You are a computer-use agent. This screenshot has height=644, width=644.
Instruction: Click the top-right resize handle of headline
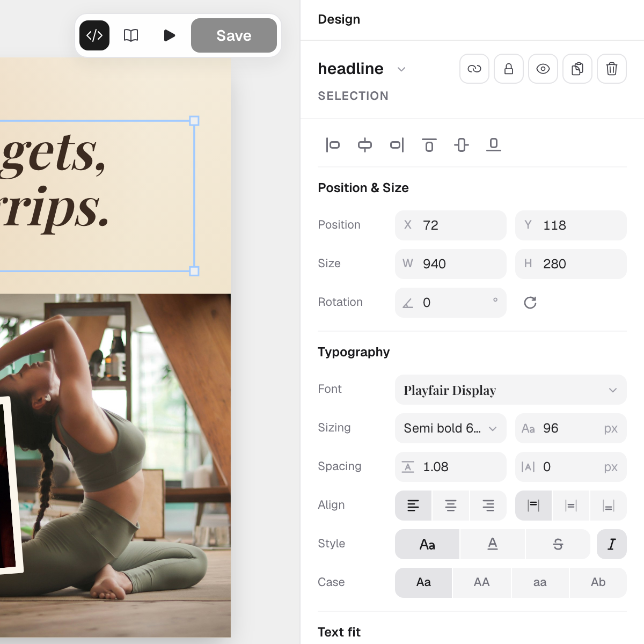194,121
